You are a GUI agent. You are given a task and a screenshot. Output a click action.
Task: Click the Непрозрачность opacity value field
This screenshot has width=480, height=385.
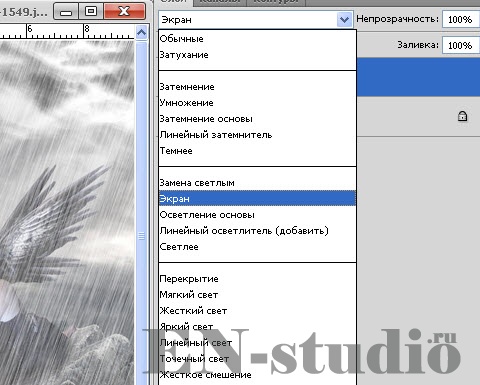[461, 20]
